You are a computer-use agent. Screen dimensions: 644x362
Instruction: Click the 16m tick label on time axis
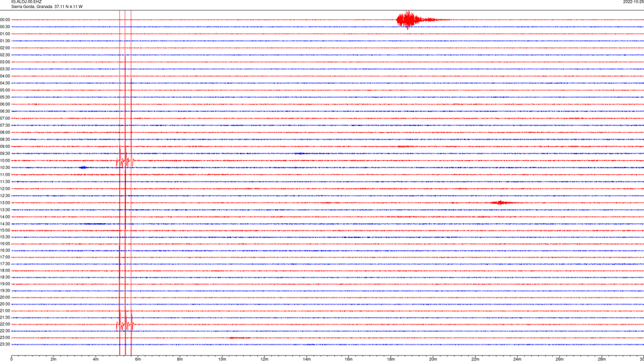coord(349,359)
